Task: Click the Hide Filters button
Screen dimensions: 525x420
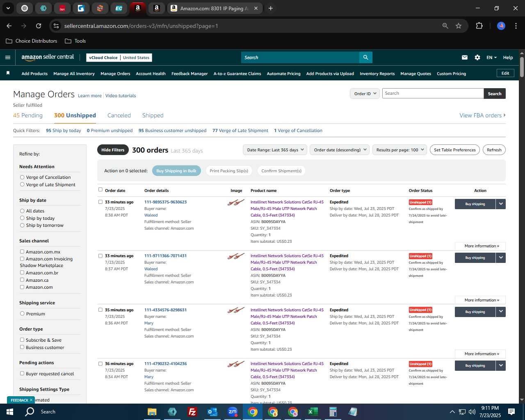Action: click(113, 150)
